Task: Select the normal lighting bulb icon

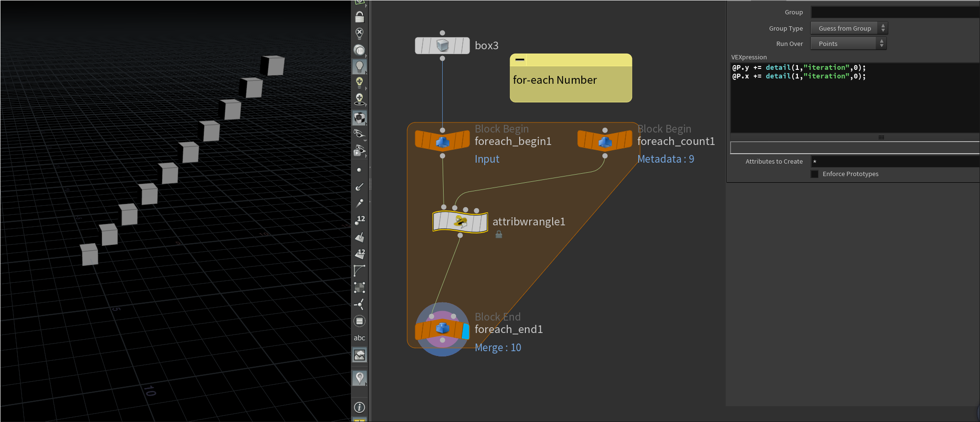Action: 359,67
